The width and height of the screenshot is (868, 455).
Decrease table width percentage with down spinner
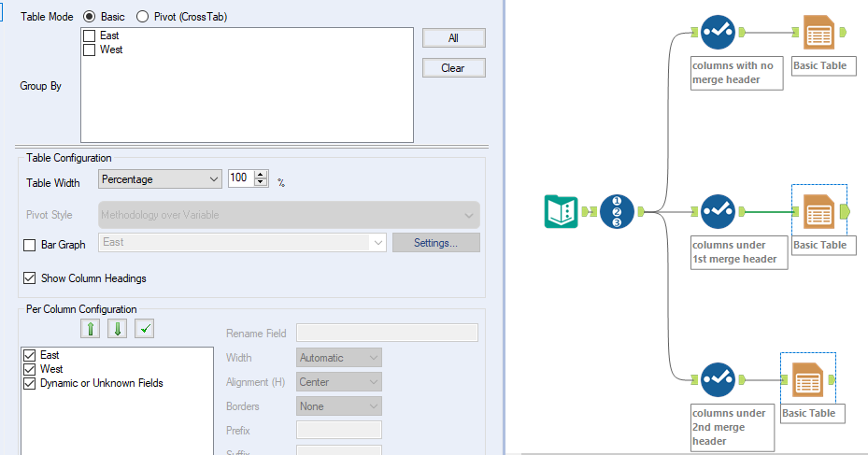261,182
